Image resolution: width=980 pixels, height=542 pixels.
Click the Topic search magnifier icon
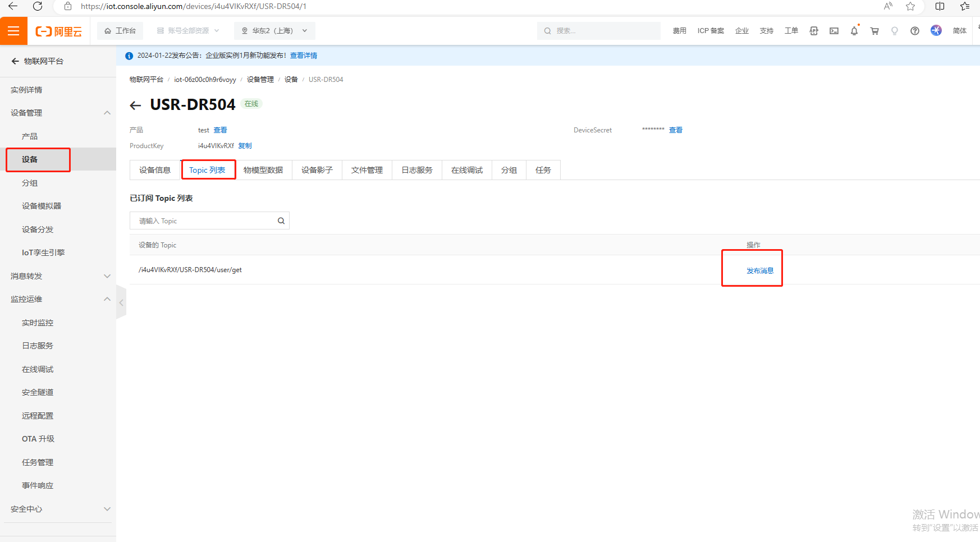point(281,221)
